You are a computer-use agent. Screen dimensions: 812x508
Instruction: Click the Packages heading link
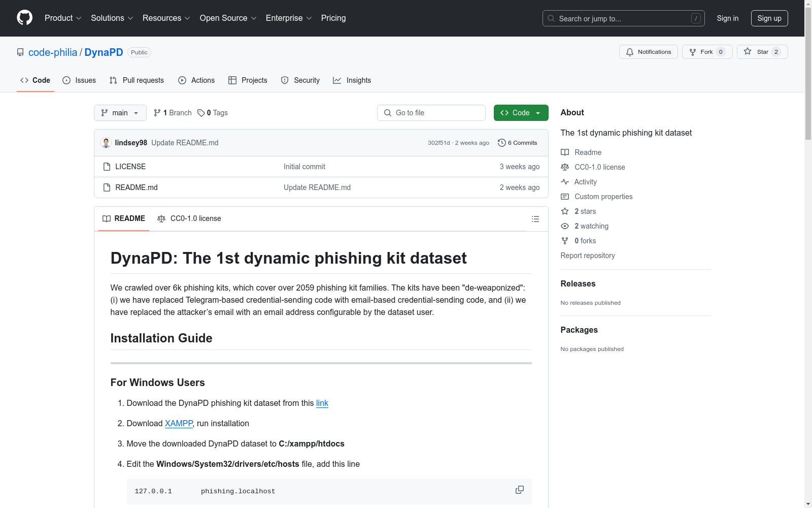[x=579, y=330]
